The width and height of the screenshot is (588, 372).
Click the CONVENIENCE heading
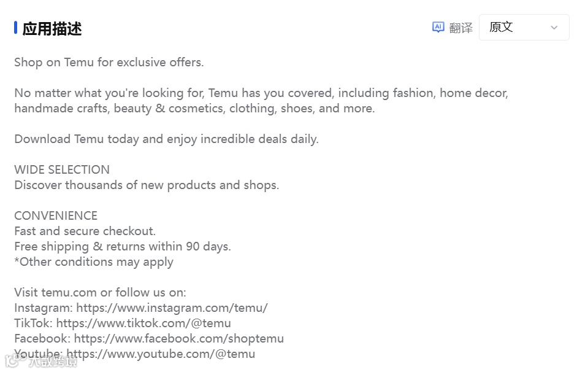pyautogui.click(x=56, y=215)
